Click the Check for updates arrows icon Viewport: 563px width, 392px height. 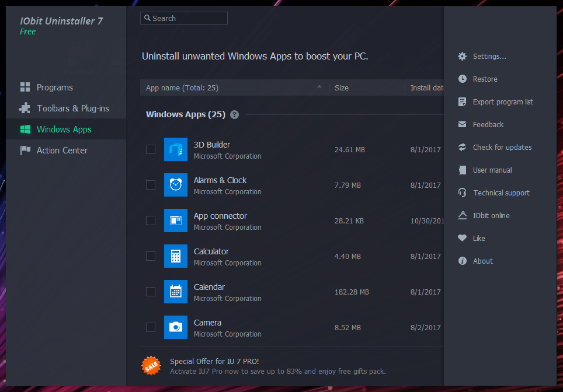pyautogui.click(x=462, y=147)
